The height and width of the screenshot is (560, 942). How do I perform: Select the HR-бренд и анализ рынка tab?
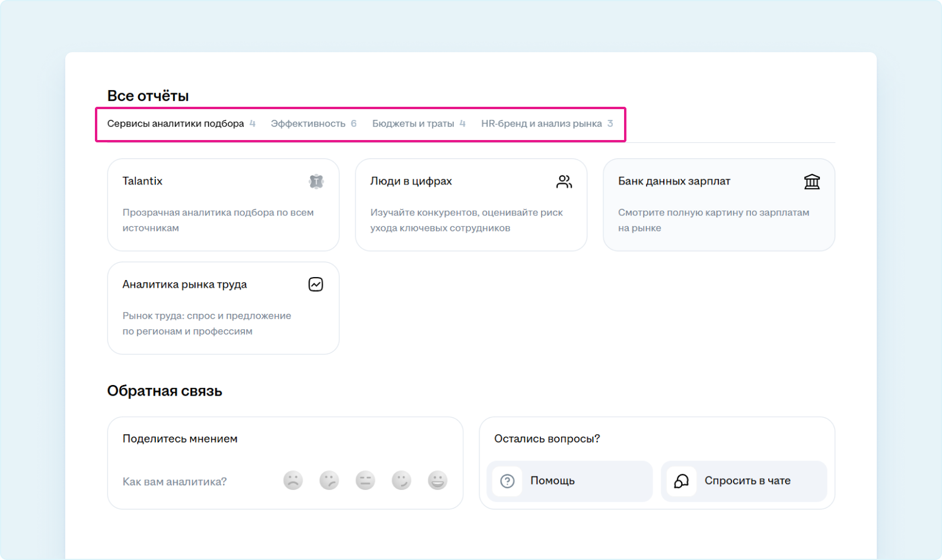(x=541, y=123)
